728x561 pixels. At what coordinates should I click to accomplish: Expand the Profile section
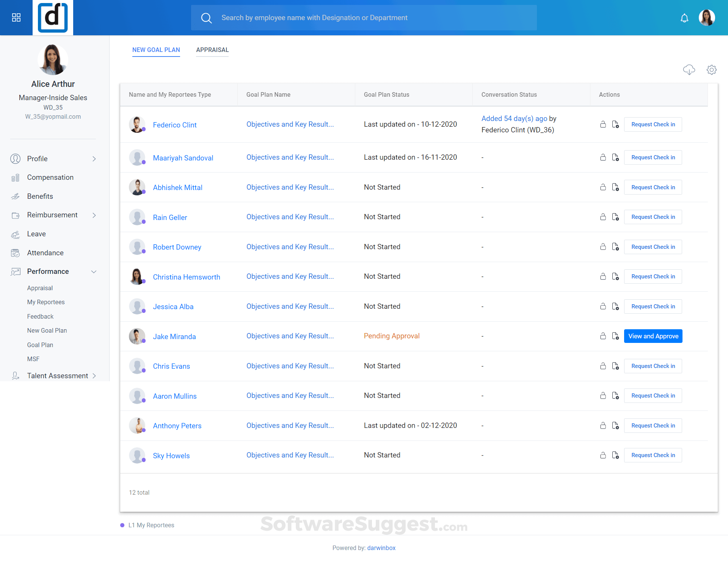(x=94, y=159)
